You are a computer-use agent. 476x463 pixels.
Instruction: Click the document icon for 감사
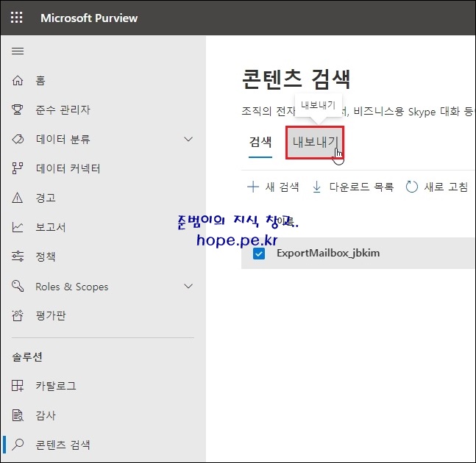(x=18, y=415)
